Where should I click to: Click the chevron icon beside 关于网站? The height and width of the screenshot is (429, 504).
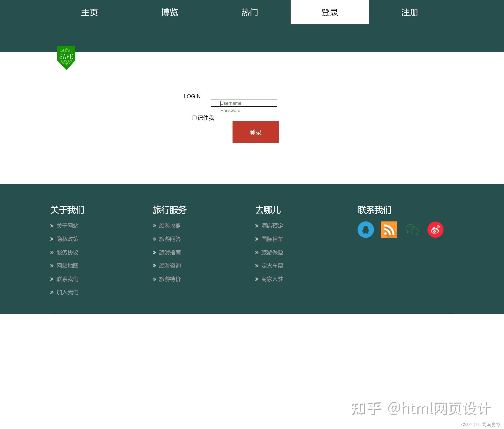[52, 226]
